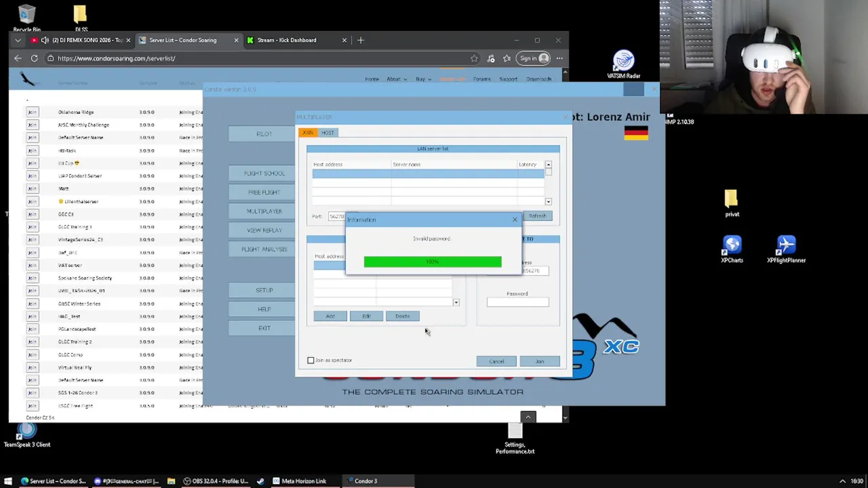Screen dimensions: 868x488
Task: Join the Lilienthalserver server
Action: (x=33, y=201)
